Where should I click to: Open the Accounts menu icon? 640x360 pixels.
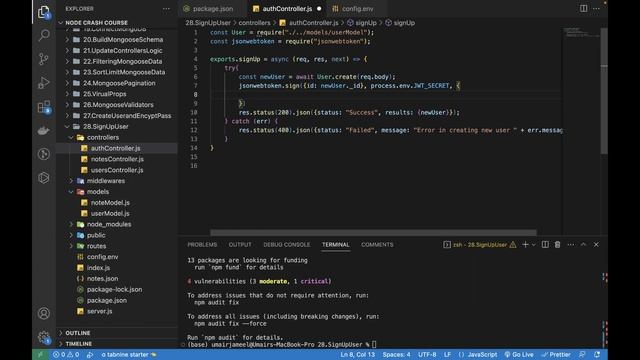[44, 313]
